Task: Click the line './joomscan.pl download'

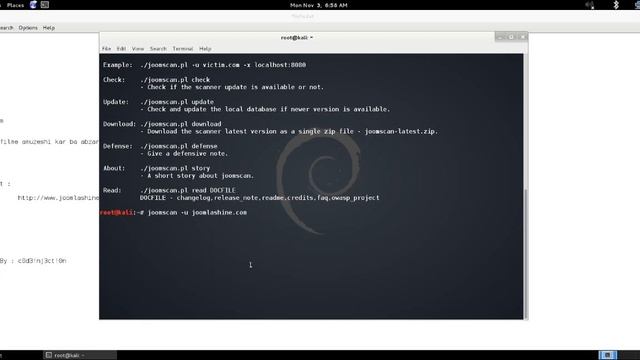Action: (180, 124)
